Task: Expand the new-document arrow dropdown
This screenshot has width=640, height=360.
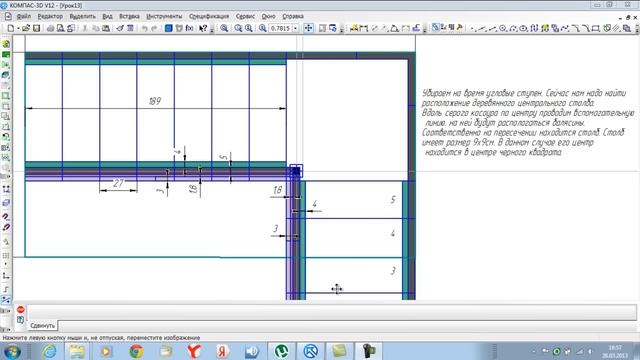Action: pos(18,28)
